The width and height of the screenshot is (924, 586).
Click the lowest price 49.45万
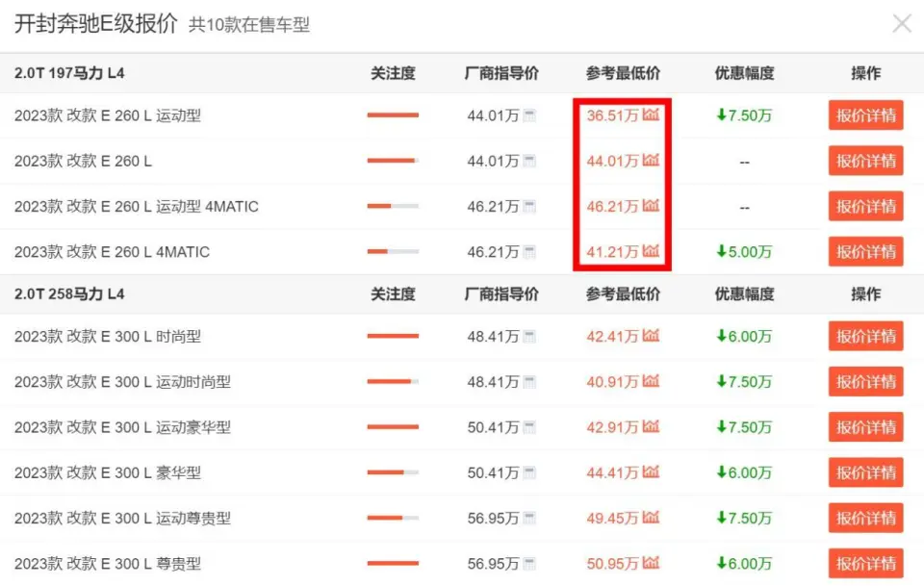coord(612,519)
